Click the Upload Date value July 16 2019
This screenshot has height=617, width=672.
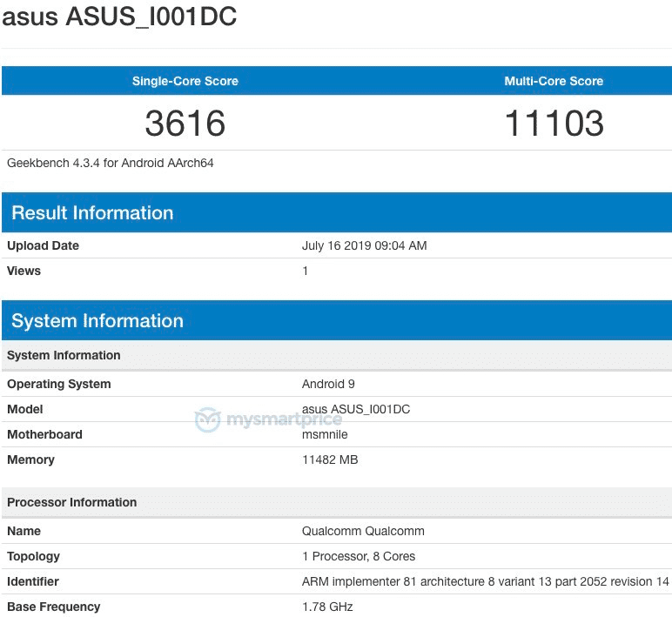(364, 245)
